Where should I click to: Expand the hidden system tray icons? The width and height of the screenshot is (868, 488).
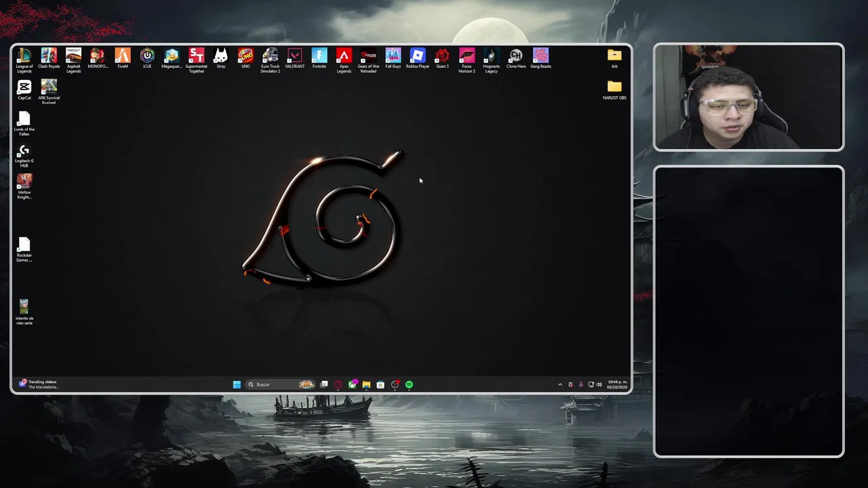tap(560, 384)
